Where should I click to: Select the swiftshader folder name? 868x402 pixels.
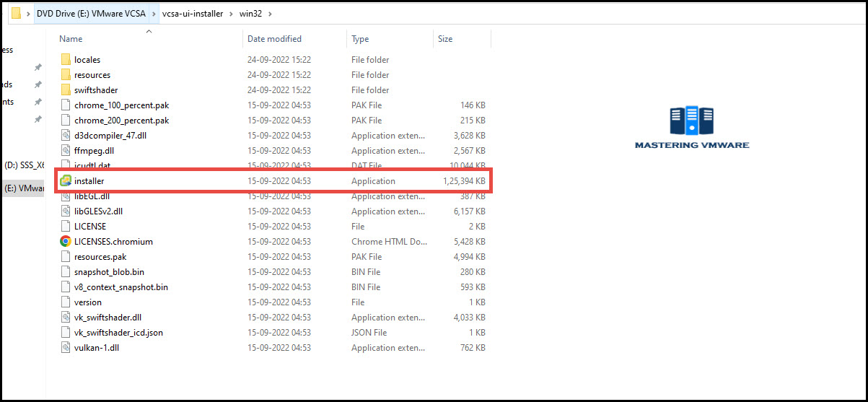96,90
